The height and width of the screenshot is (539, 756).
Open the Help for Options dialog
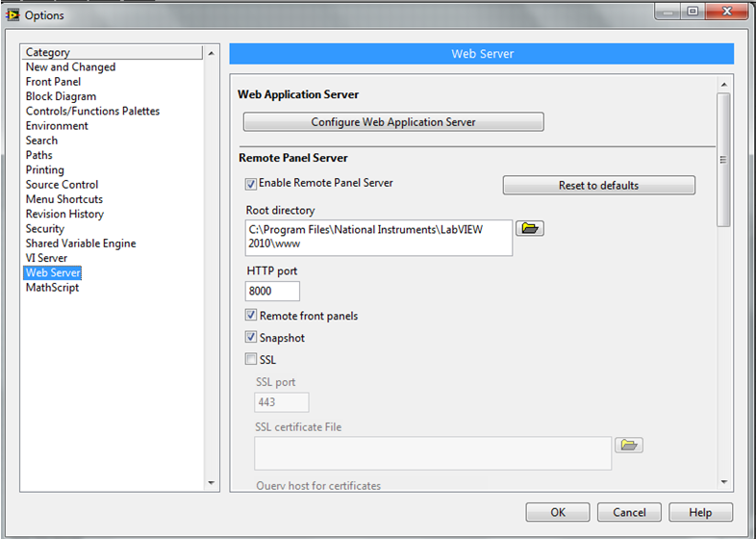click(x=700, y=512)
